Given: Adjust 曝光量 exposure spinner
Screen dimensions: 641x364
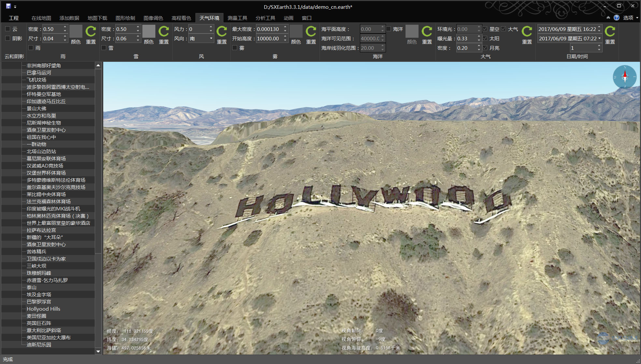Looking at the screenshot, I should [479, 38].
